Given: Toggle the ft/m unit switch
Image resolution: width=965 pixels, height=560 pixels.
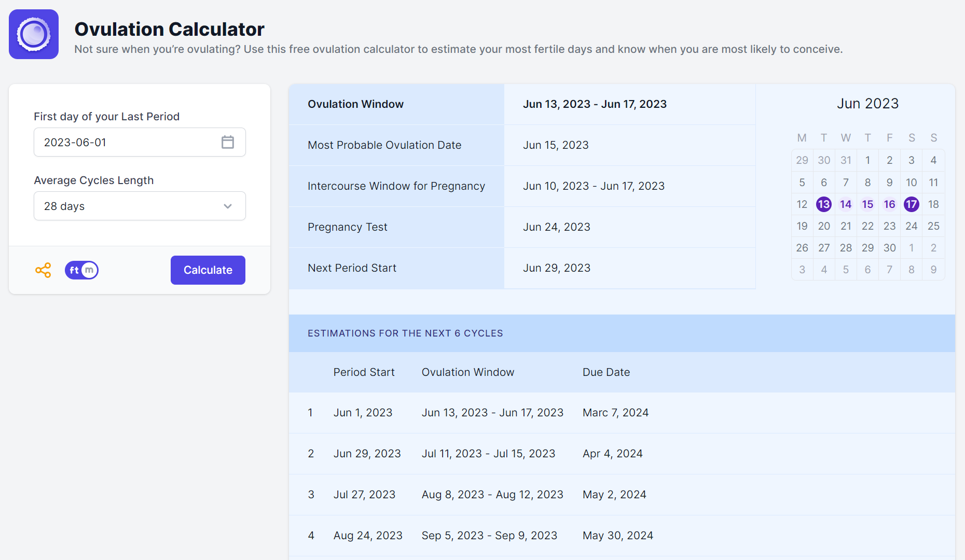Looking at the screenshot, I should pos(81,270).
